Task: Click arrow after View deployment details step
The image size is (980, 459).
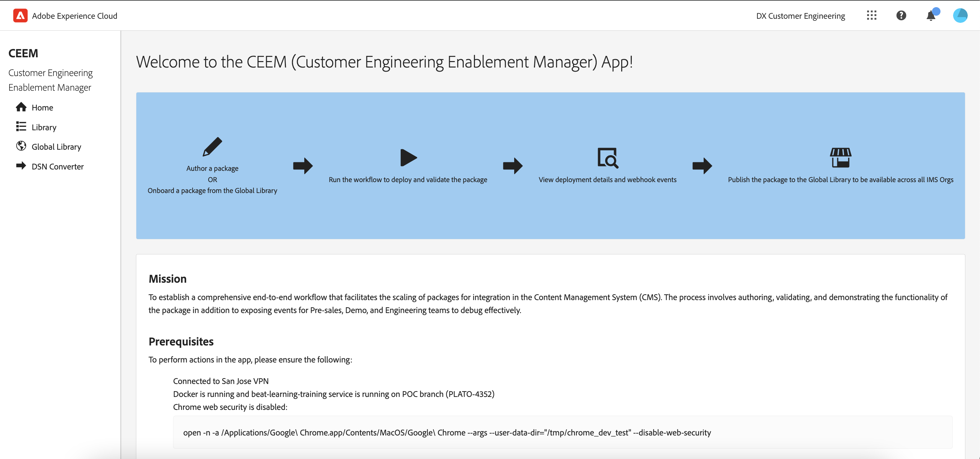Action: [702, 166]
